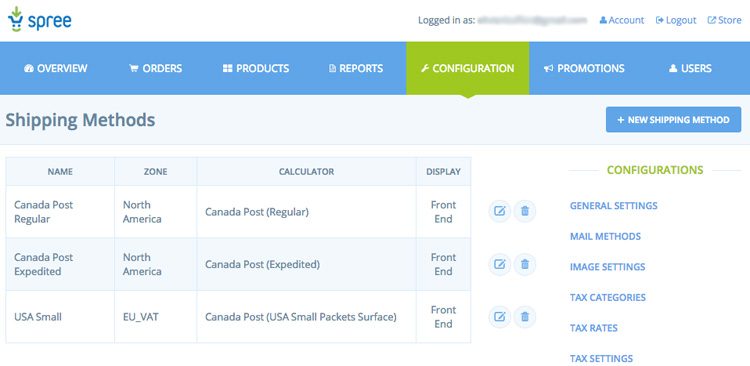Click the Shipping Methods page heading

pos(80,120)
